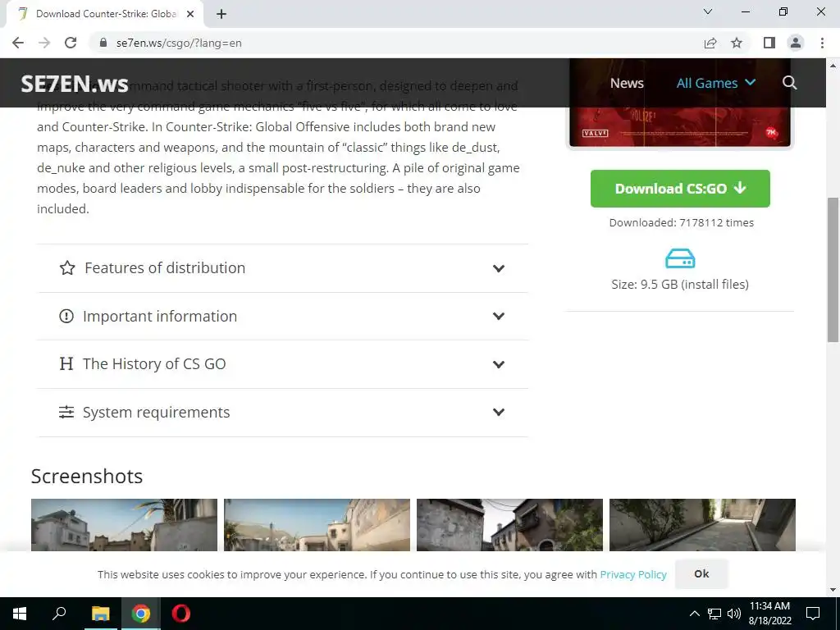840x630 pixels.
Task: Click the hard drive size icon
Action: tap(680, 258)
